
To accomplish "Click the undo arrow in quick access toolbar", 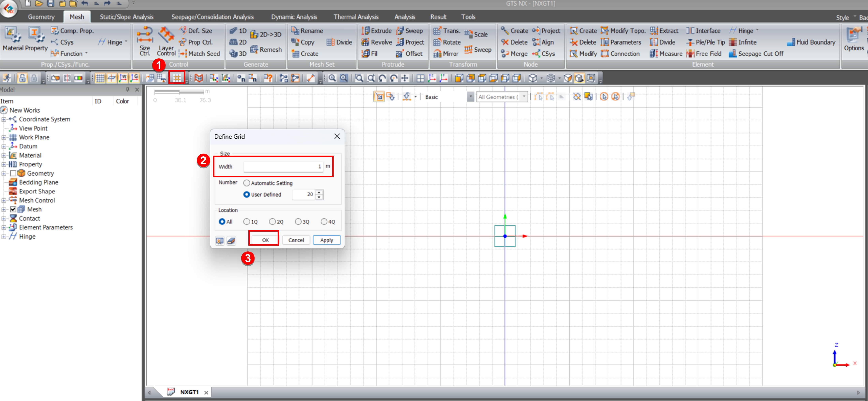I will click(x=85, y=3).
